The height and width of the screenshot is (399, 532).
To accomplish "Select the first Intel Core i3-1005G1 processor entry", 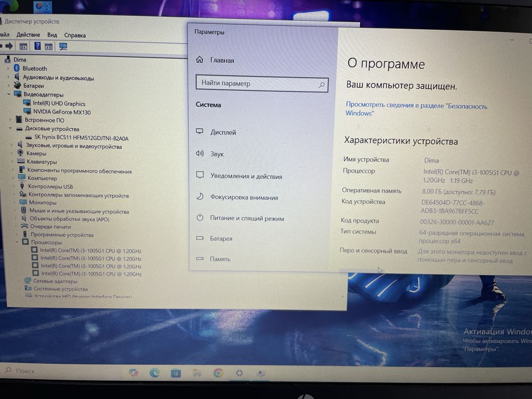I will point(90,251).
